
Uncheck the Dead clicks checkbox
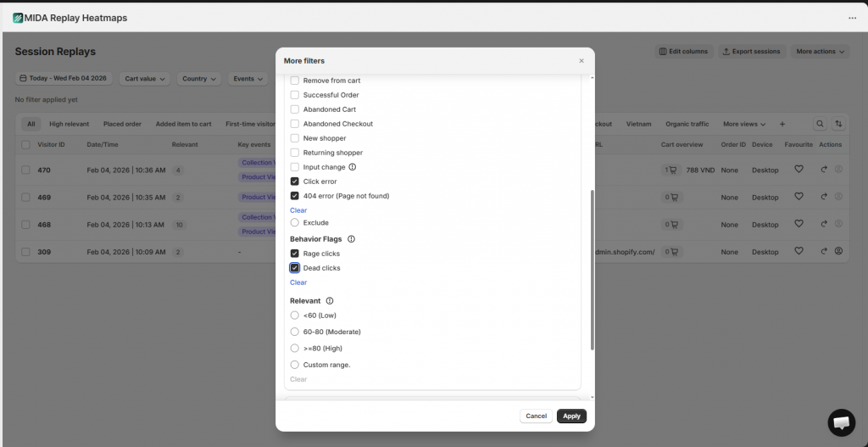295,268
